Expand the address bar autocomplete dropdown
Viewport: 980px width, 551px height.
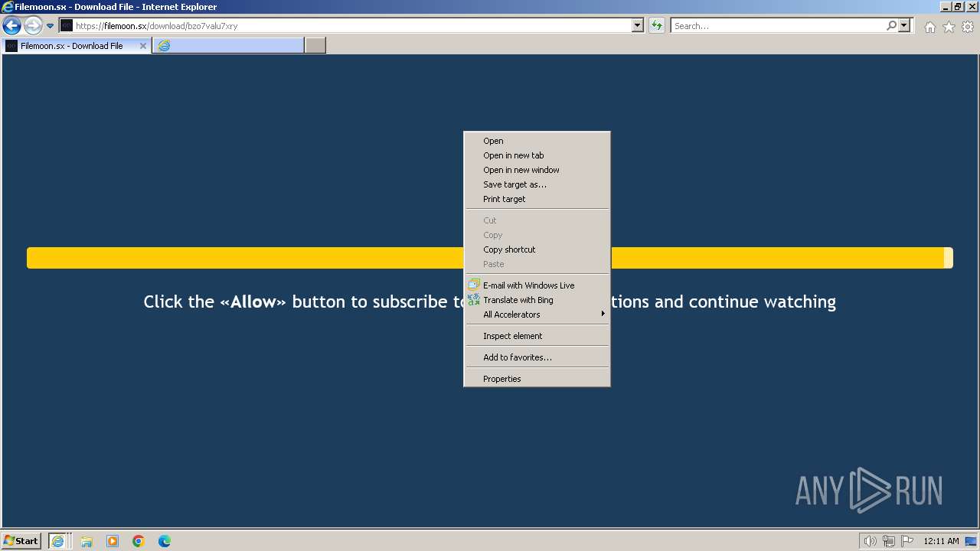click(638, 26)
